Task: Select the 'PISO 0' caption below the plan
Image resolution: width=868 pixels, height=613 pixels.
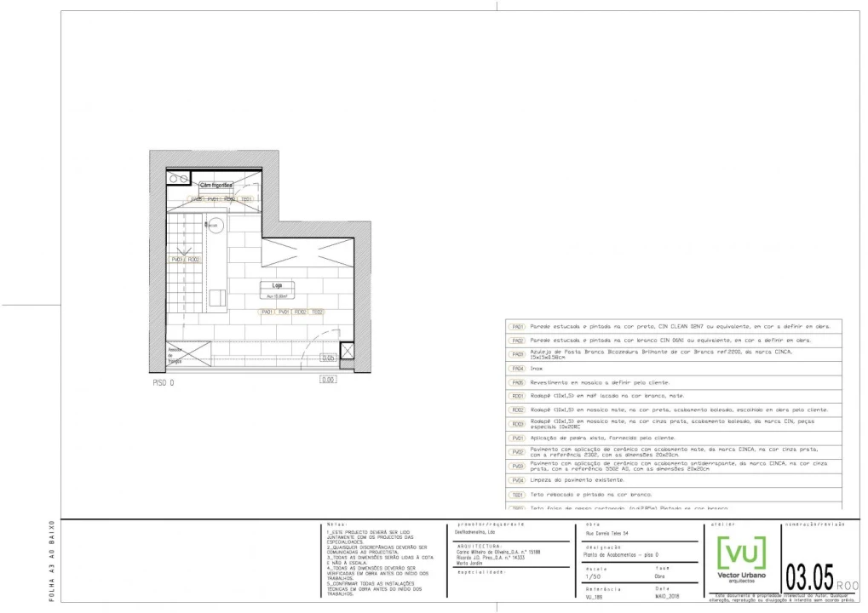Action: click(x=164, y=383)
